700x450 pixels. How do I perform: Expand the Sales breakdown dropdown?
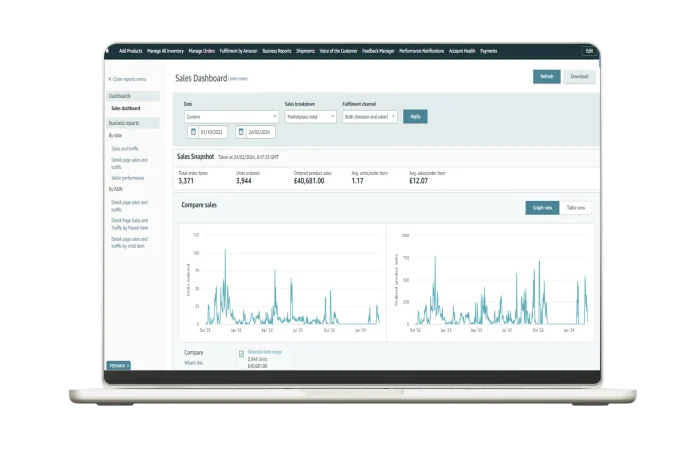pos(310,116)
